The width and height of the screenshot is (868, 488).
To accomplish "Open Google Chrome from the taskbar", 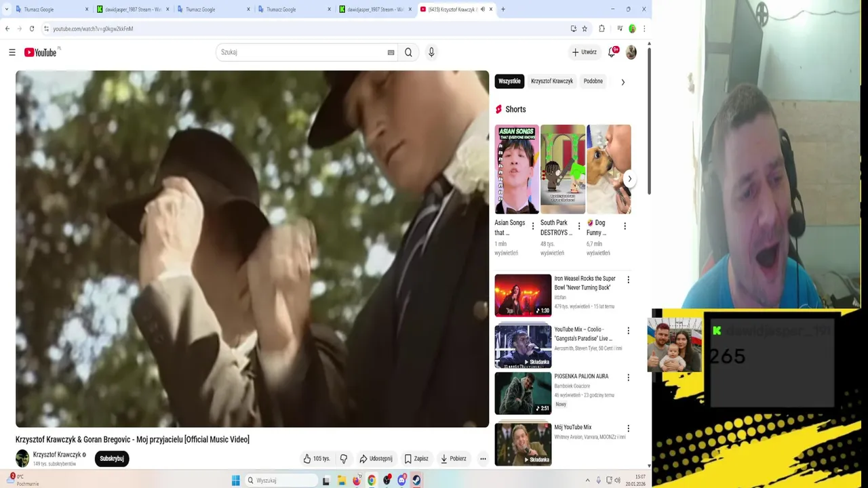I will [372, 481].
